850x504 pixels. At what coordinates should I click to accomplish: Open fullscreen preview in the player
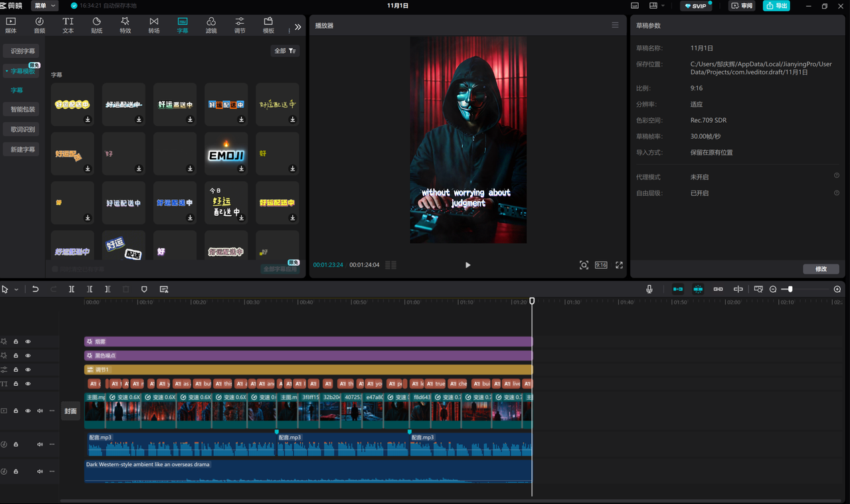click(619, 265)
